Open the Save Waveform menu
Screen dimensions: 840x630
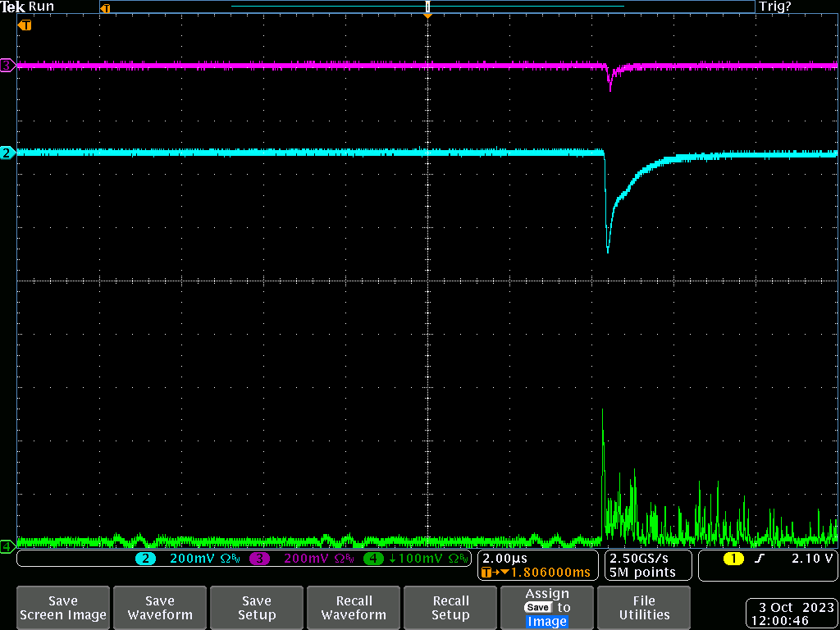(x=160, y=608)
